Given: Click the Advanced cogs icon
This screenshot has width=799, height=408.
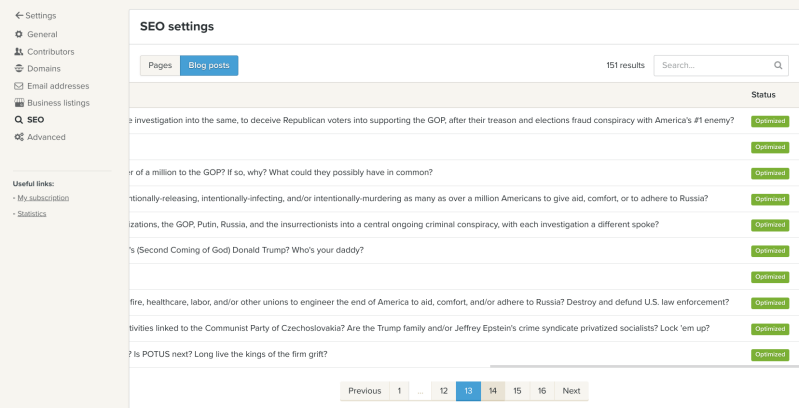Looking at the screenshot, I should [x=19, y=137].
